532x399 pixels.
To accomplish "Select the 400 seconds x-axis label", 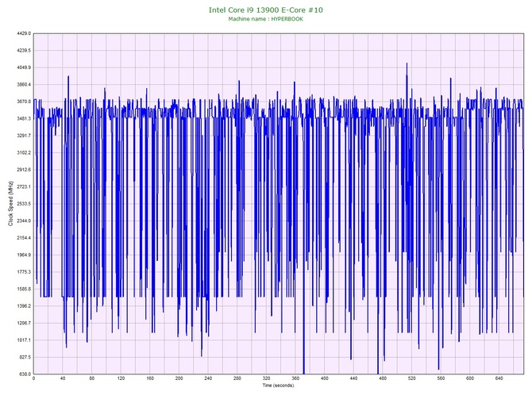I will (x=325, y=378).
